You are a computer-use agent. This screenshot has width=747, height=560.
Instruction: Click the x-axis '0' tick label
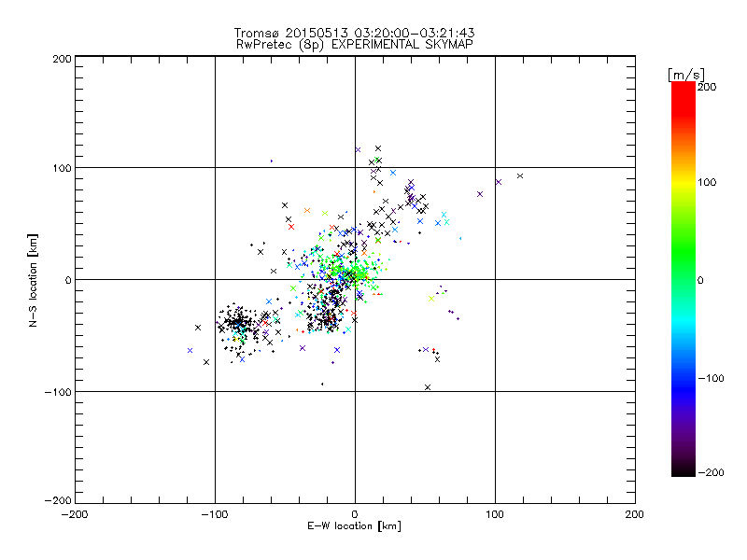[x=355, y=515]
